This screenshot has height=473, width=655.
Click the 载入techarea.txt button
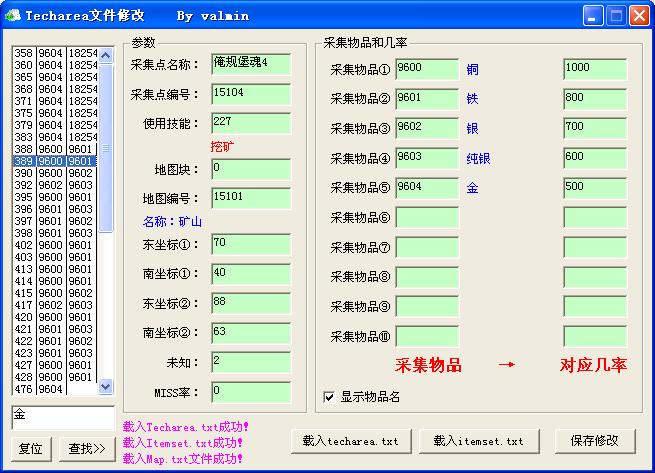(x=350, y=440)
